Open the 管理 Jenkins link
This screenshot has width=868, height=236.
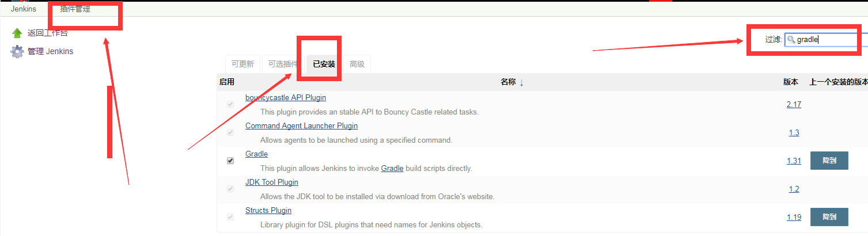(50, 51)
